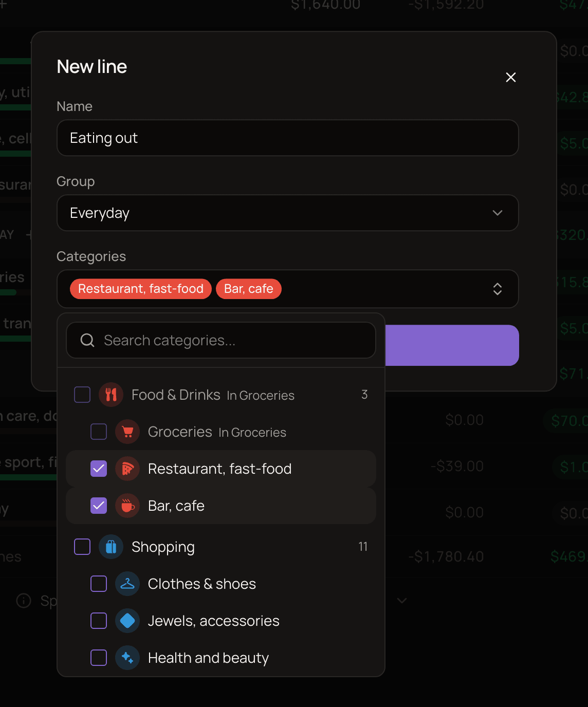Select the Bar, cafe list row label
Viewport: 588px width, 707px height.
coord(176,506)
